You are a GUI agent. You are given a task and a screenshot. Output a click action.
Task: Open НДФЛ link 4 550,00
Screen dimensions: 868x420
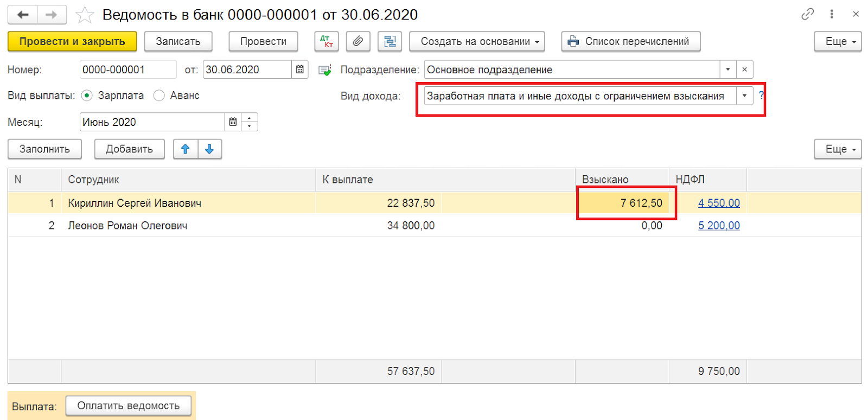tap(719, 203)
